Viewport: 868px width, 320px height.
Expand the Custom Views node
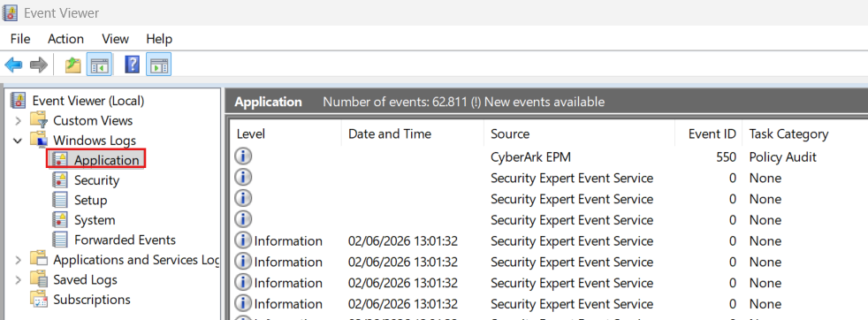[19, 120]
